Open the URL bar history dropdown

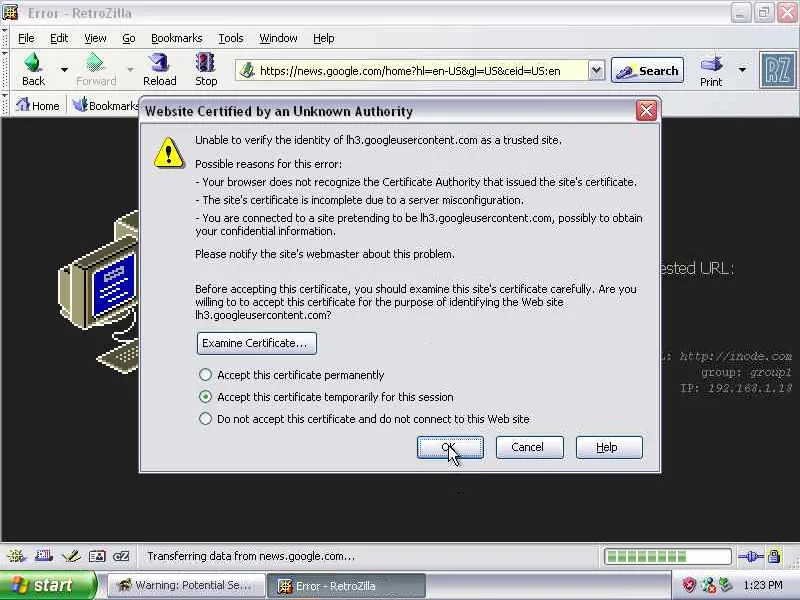[596, 70]
